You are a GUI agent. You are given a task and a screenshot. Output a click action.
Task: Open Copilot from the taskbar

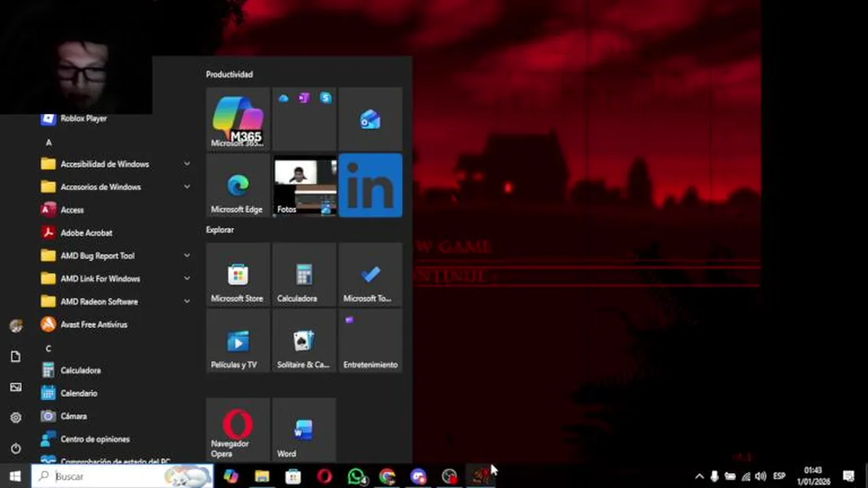pos(231,476)
